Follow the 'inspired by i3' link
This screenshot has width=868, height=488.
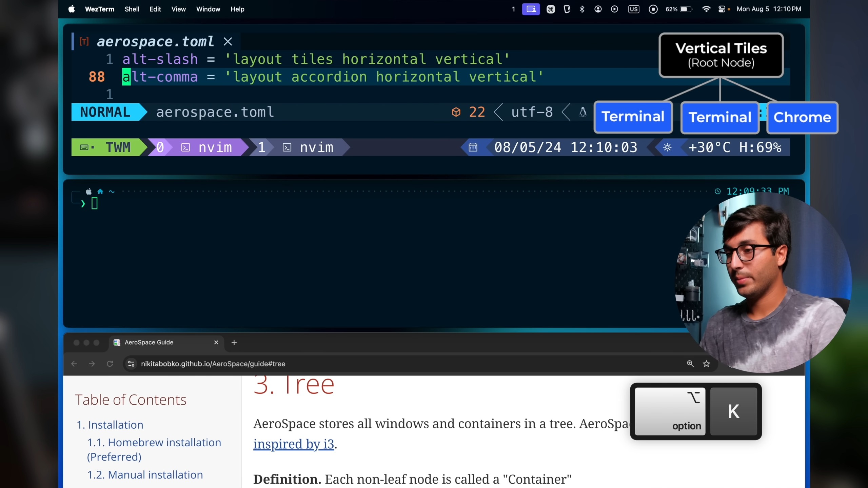(294, 444)
